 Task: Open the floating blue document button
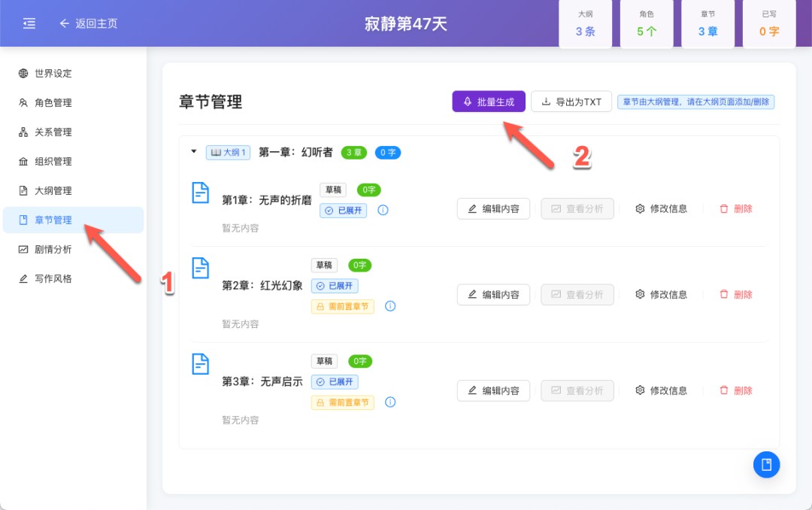click(x=766, y=464)
